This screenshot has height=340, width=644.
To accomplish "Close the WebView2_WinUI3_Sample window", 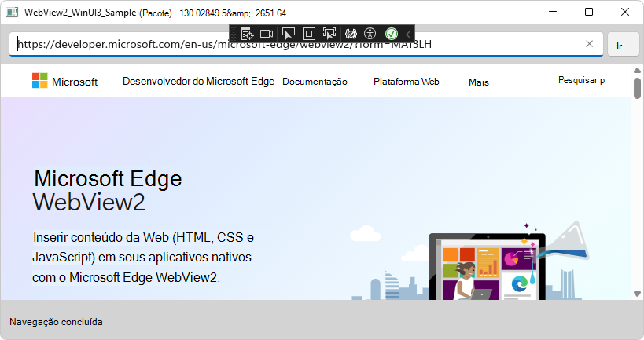I will 624,12.
